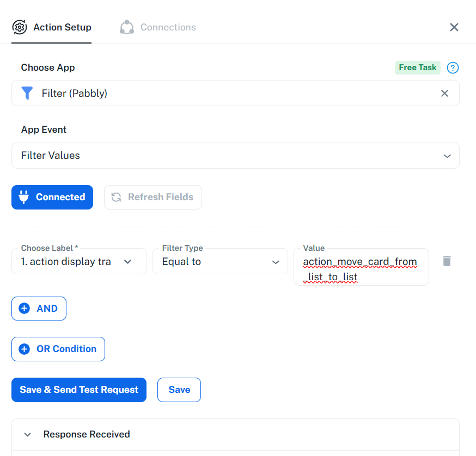Viewport: 476px width, 456px height.
Task: Select the Action Setup tab
Action: pos(62,27)
